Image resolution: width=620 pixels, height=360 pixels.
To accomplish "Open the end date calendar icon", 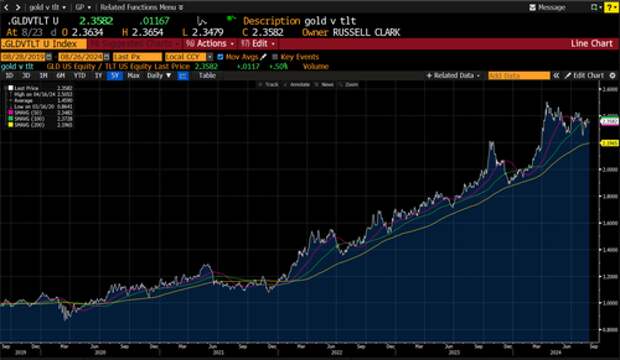I will click(x=106, y=57).
